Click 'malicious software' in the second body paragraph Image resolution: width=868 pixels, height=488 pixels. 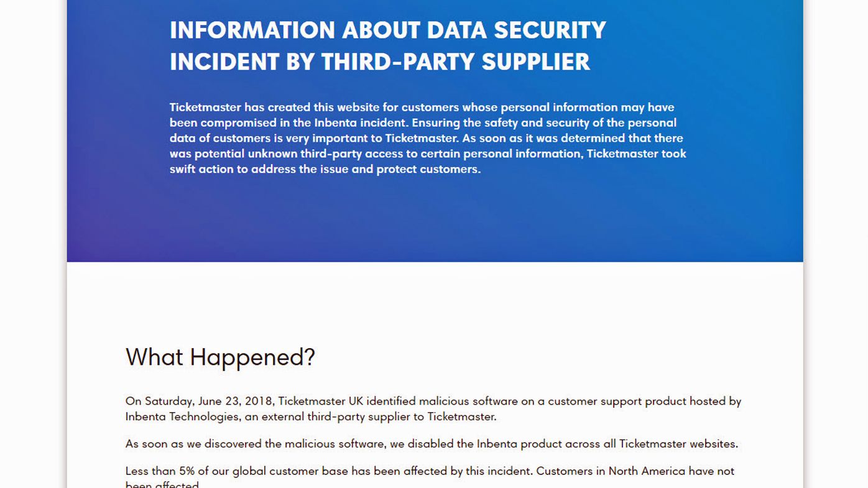tap(332, 444)
